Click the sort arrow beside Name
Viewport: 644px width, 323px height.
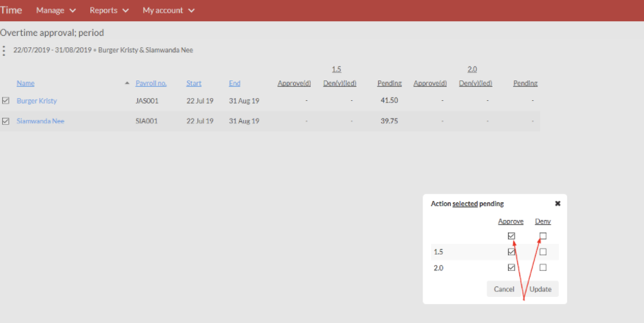127,83
